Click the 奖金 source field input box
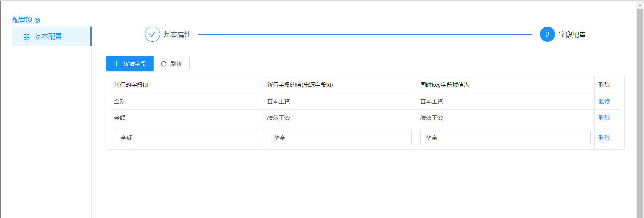Viewport: 644px width, 218px height. (339, 138)
